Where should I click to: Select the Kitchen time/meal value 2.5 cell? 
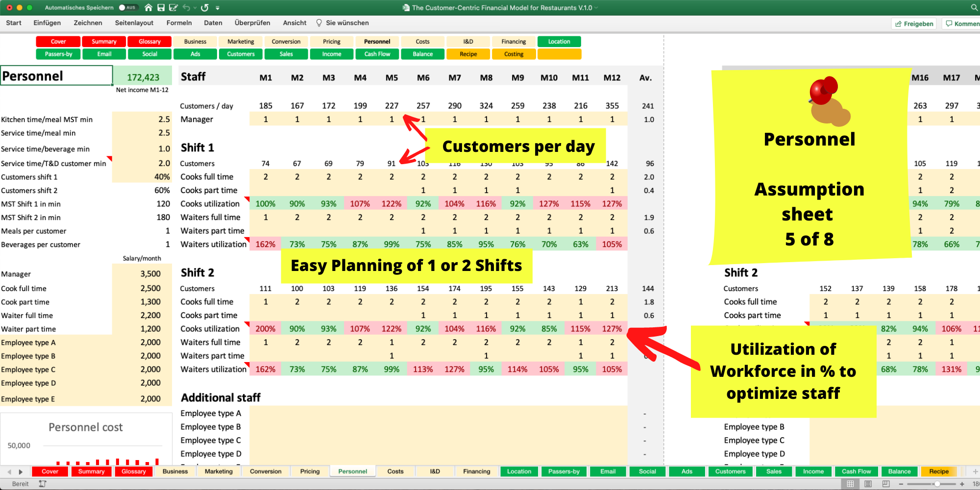coord(142,119)
